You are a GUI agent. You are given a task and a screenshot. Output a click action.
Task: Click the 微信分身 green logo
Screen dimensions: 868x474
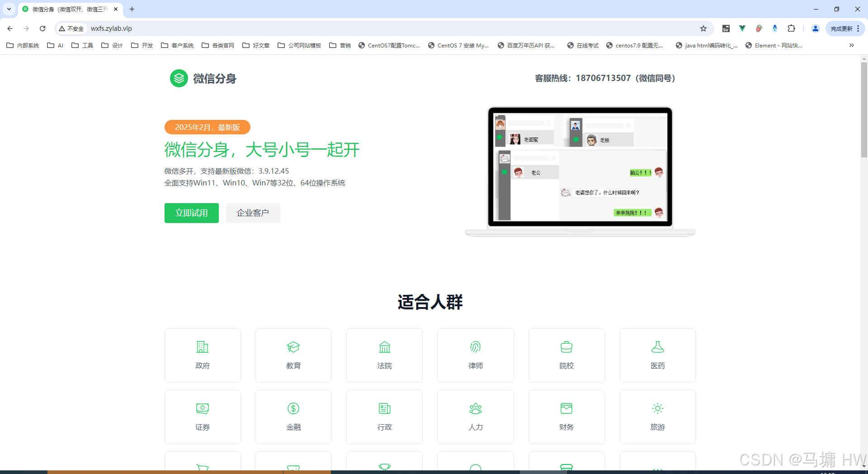tap(179, 78)
